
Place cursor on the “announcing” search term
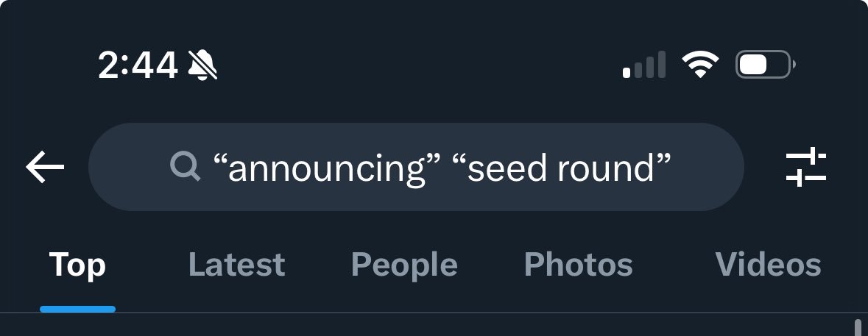[x=327, y=168]
